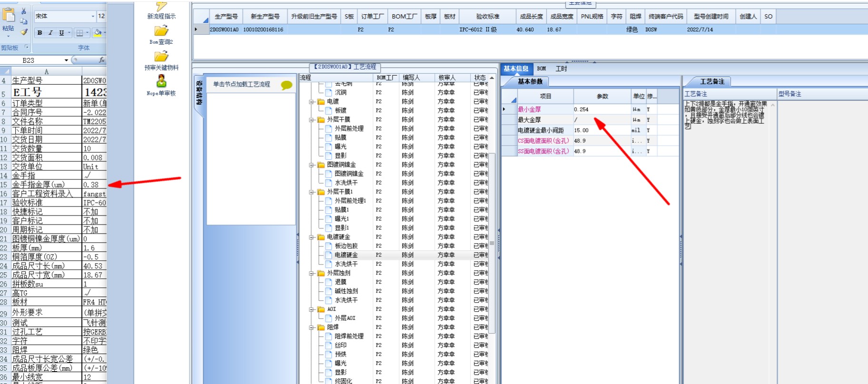Select the 工艺备注 sub-tab
Image resolution: width=868 pixels, height=384 pixels.
pos(712,81)
